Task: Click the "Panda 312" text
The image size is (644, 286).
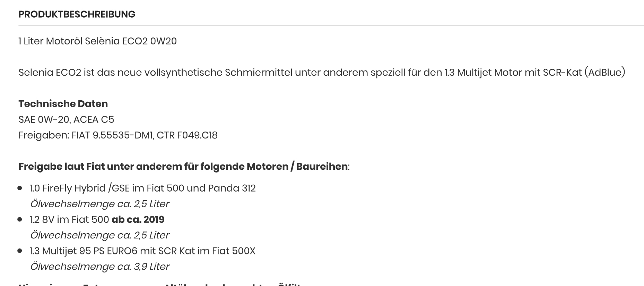Action: (x=232, y=188)
